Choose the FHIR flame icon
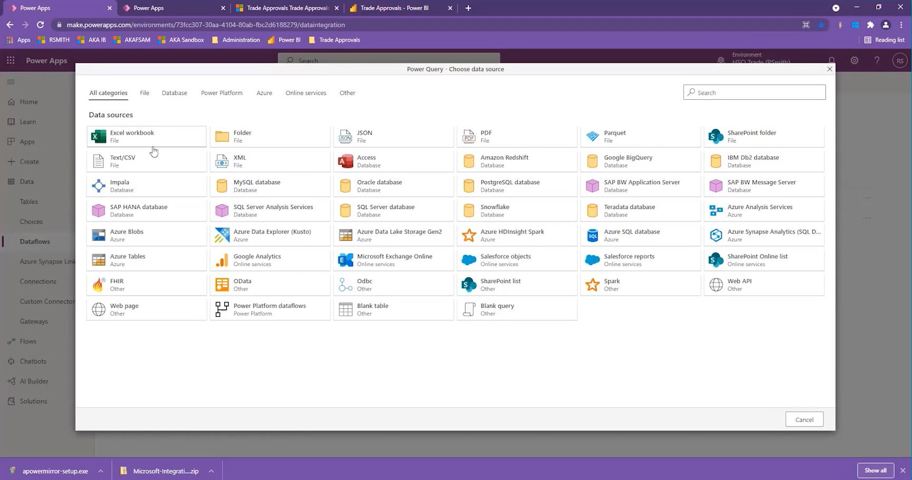This screenshot has width=912, height=480. point(99,285)
